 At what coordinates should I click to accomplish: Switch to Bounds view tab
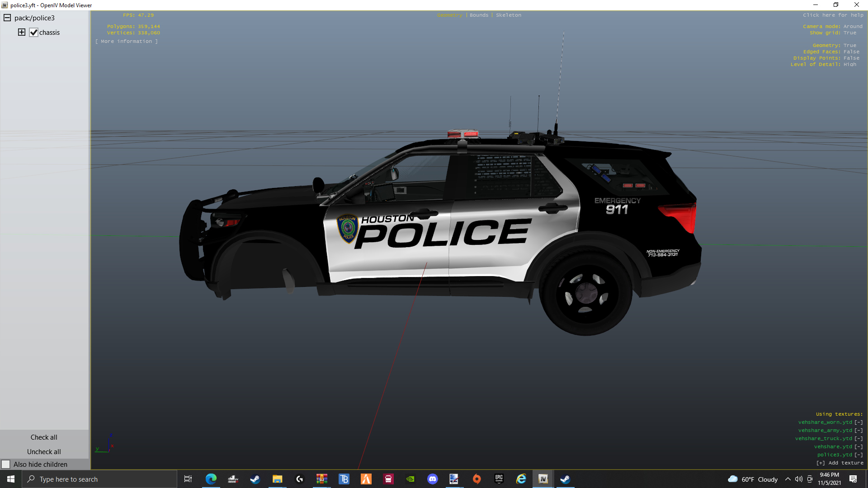pos(479,15)
